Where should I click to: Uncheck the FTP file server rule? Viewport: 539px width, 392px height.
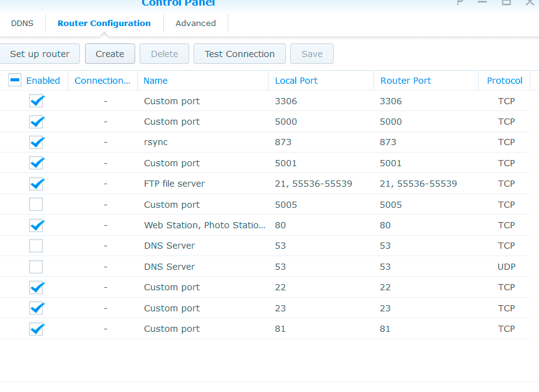[x=37, y=184]
